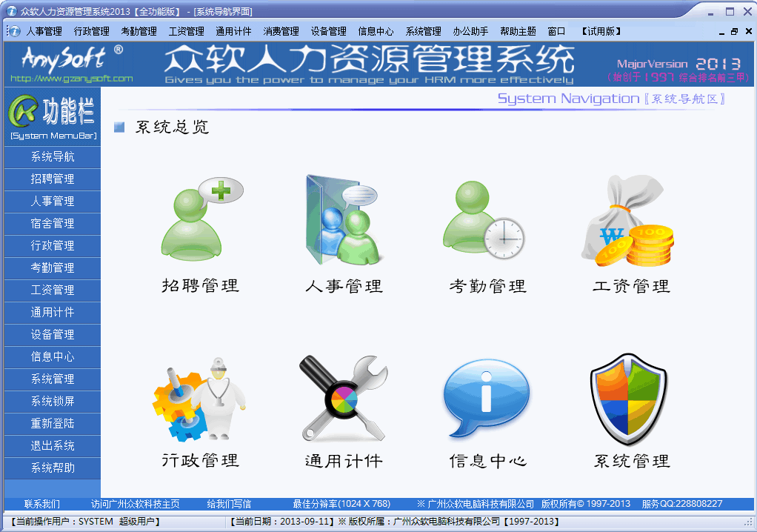The width and height of the screenshot is (757, 532).
Task: Open 系统帮助 in the sidebar
Action: click(x=52, y=468)
